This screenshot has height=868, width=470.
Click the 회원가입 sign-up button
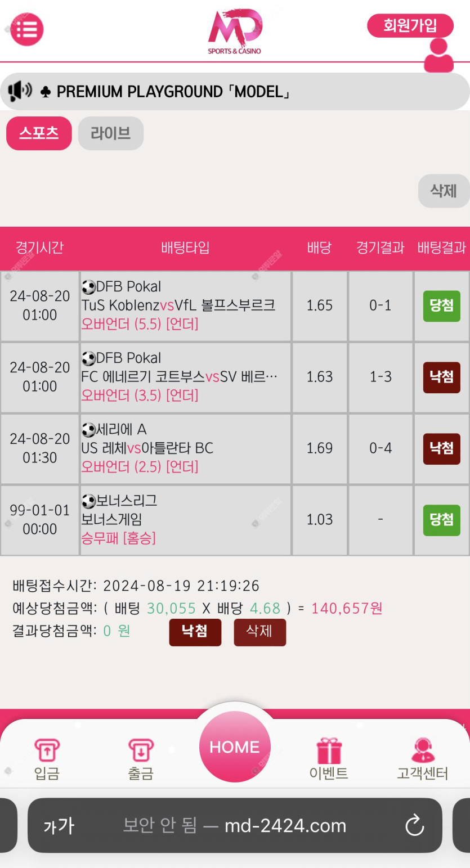point(410,25)
